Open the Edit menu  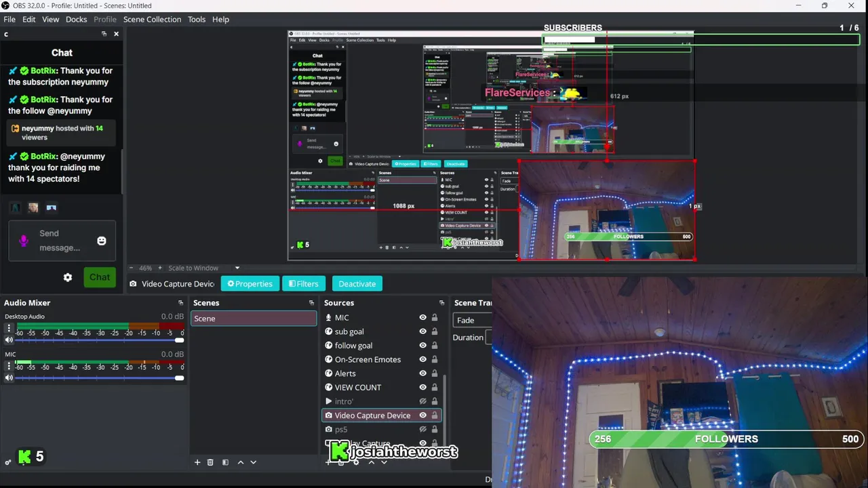(28, 20)
